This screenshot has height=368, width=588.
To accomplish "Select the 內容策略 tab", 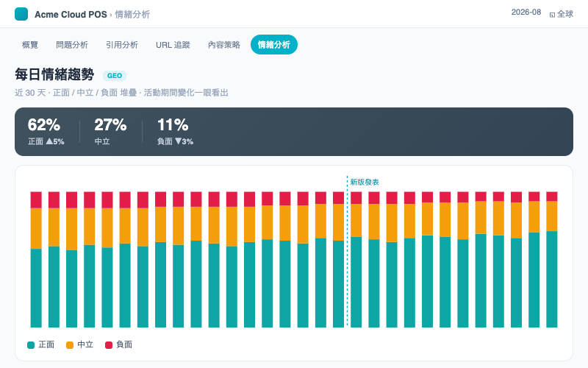I will (x=224, y=45).
